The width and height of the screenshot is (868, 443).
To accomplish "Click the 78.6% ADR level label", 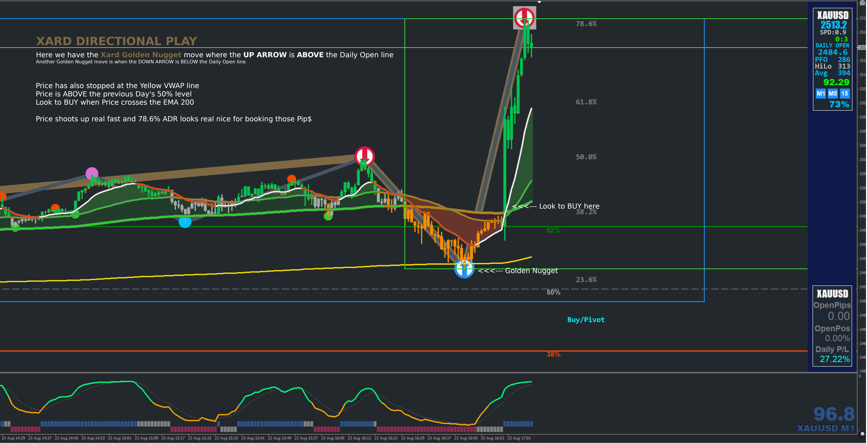I will tap(586, 24).
